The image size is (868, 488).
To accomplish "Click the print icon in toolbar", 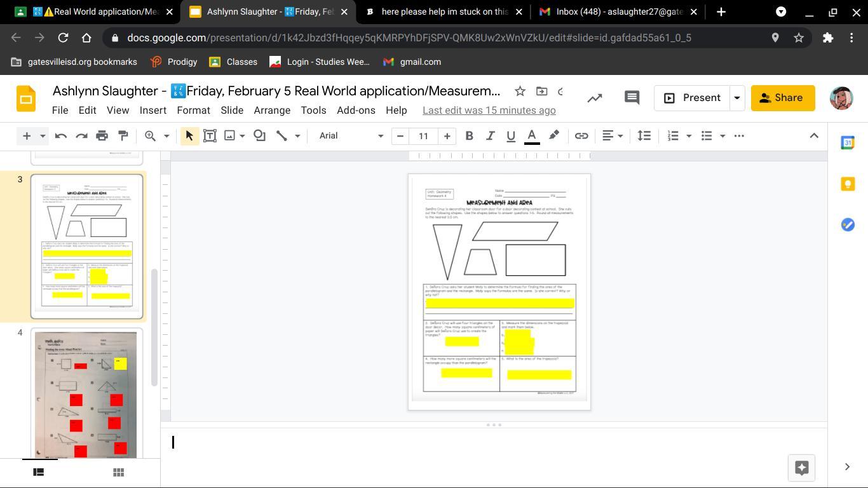I will 102,135.
